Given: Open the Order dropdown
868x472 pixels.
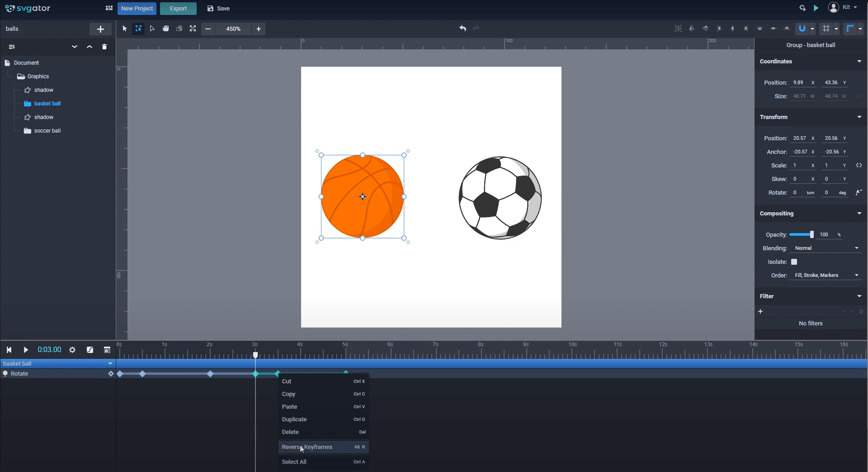Looking at the screenshot, I should pos(826,276).
